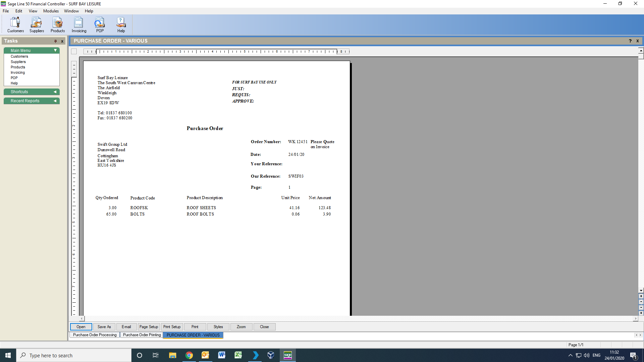The width and height of the screenshot is (644, 362).
Task: Click the E-mail button
Action: click(126, 327)
